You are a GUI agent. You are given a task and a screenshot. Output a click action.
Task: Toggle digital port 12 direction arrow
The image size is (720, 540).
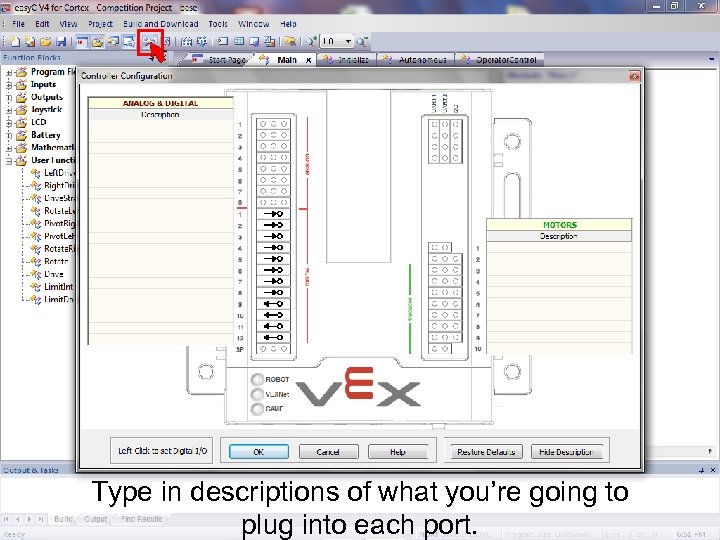tap(273, 338)
